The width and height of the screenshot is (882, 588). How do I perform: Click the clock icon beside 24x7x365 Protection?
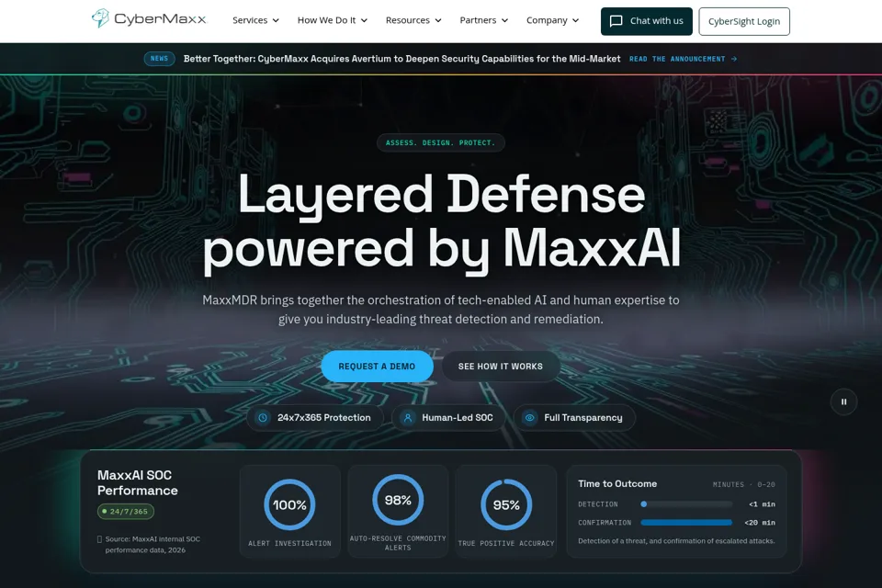point(263,417)
